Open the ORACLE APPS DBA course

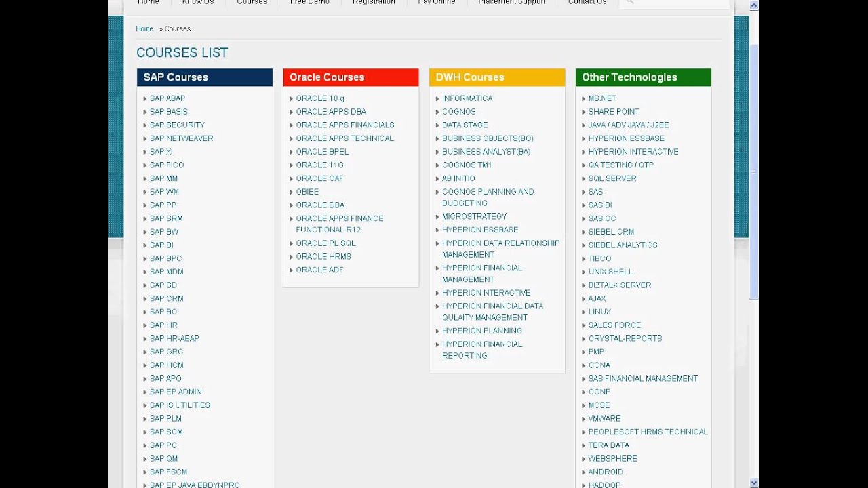coord(331,112)
